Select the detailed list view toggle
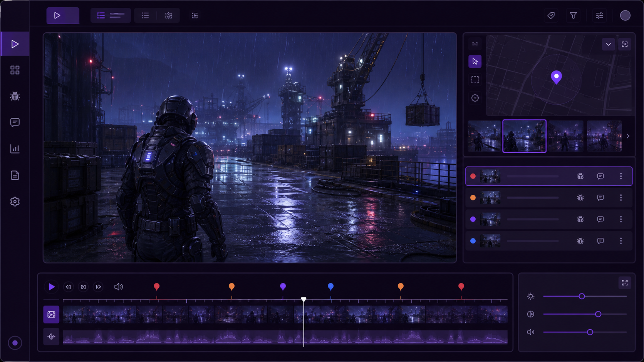This screenshot has width=644, height=362. tap(111, 15)
